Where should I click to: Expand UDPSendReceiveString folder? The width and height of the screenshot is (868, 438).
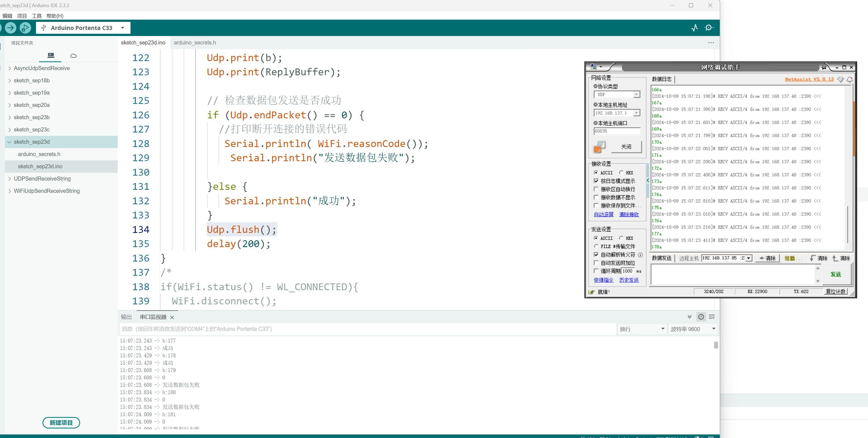10,179
